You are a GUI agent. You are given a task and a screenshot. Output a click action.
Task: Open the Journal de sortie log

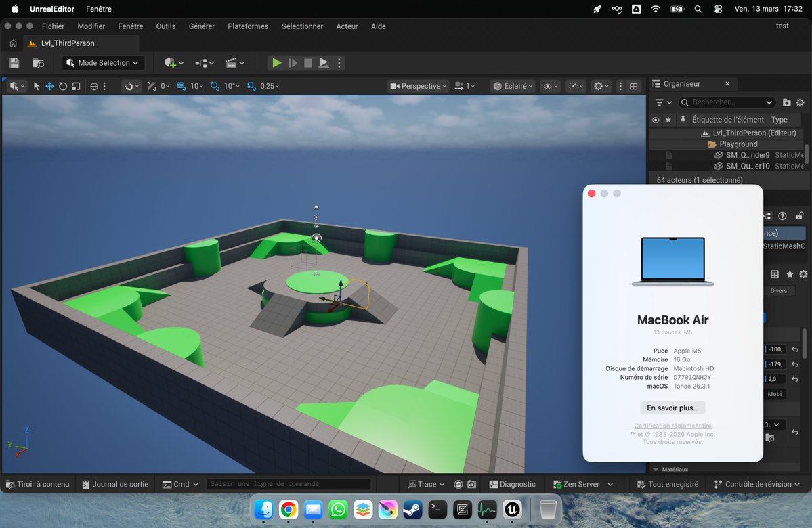(115, 485)
